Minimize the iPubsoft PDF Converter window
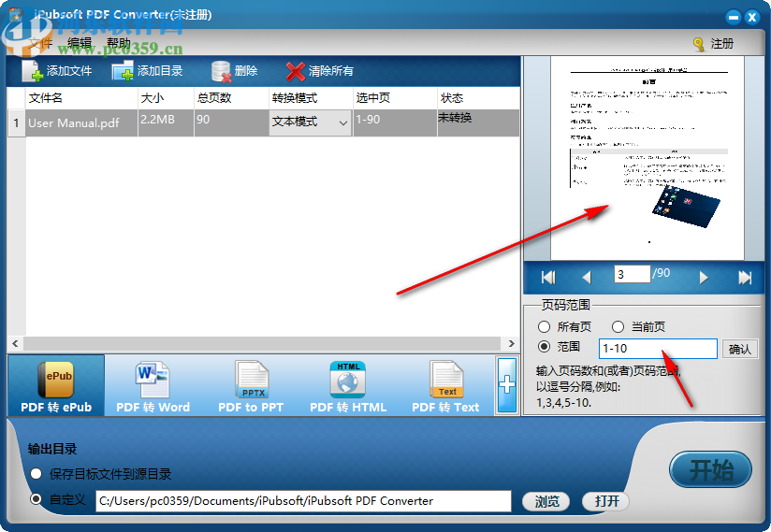Image resolution: width=771 pixels, height=532 pixels. [734, 17]
